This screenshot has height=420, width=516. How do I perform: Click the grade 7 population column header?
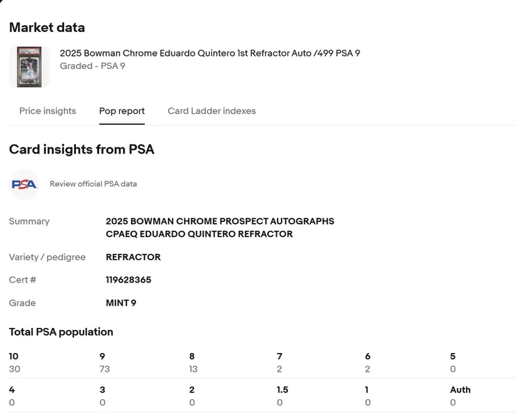point(280,357)
